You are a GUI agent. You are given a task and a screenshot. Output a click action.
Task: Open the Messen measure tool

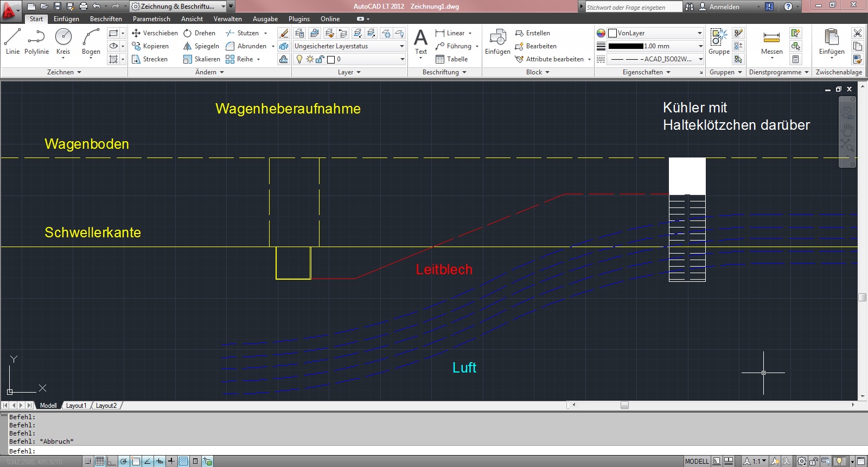[771, 41]
